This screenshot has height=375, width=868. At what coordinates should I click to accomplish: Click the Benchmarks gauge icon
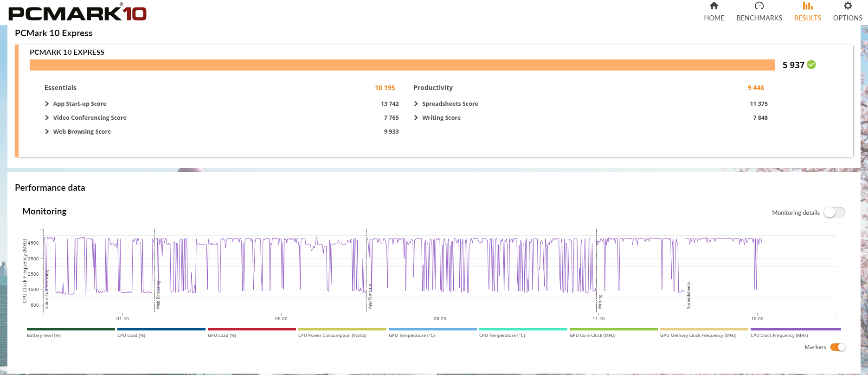(759, 6)
